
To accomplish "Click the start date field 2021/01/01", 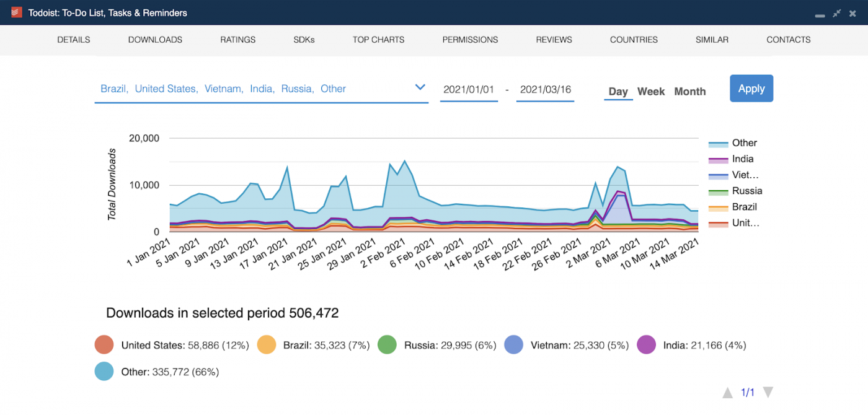I will click(x=469, y=90).
